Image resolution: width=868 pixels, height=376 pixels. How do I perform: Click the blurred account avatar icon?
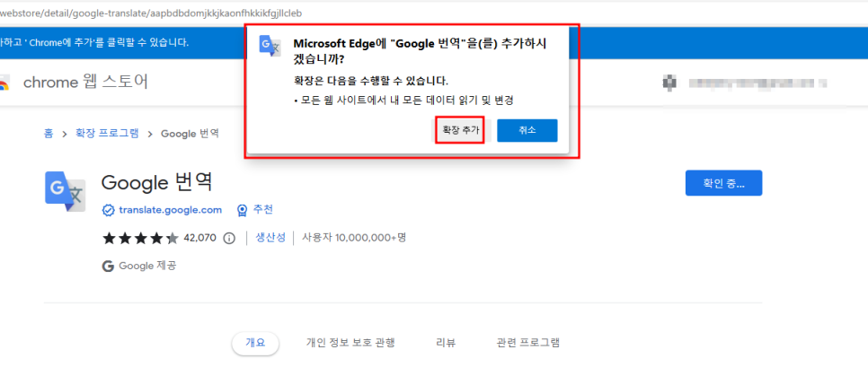pyautogui.click(x=669, y=83)
